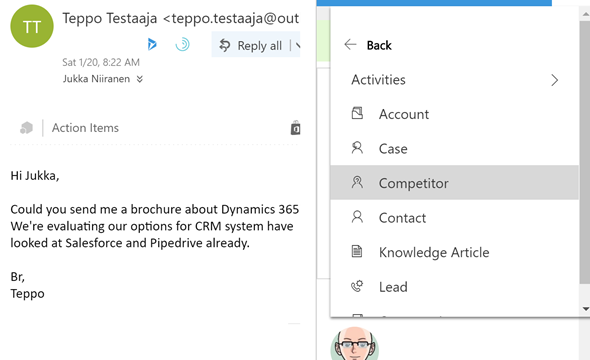Click the Back label in the menu
The width and height of the screenshot is (590, 360).
click(379, 46)
